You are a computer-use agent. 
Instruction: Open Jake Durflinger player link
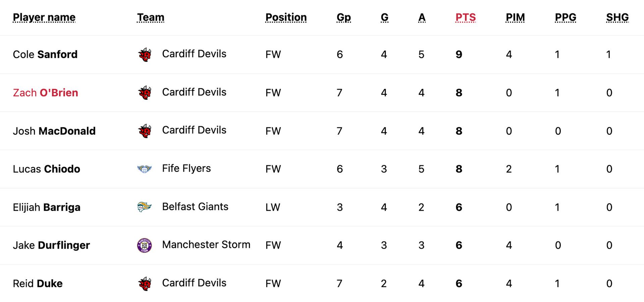51,245
